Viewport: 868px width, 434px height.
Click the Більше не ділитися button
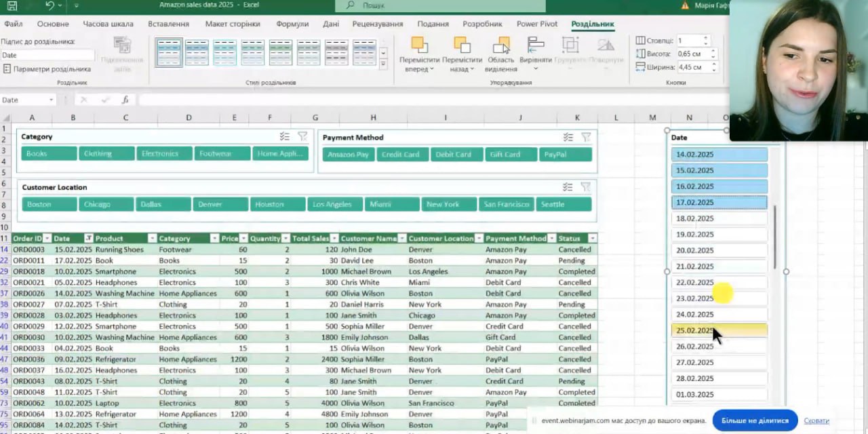pyautogui.click(x=754, y=420)
